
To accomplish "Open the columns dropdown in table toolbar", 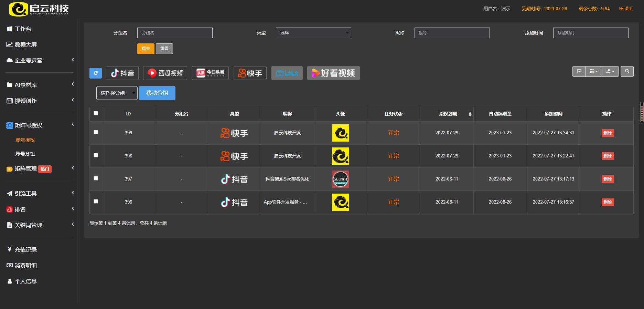I will 594,71.
